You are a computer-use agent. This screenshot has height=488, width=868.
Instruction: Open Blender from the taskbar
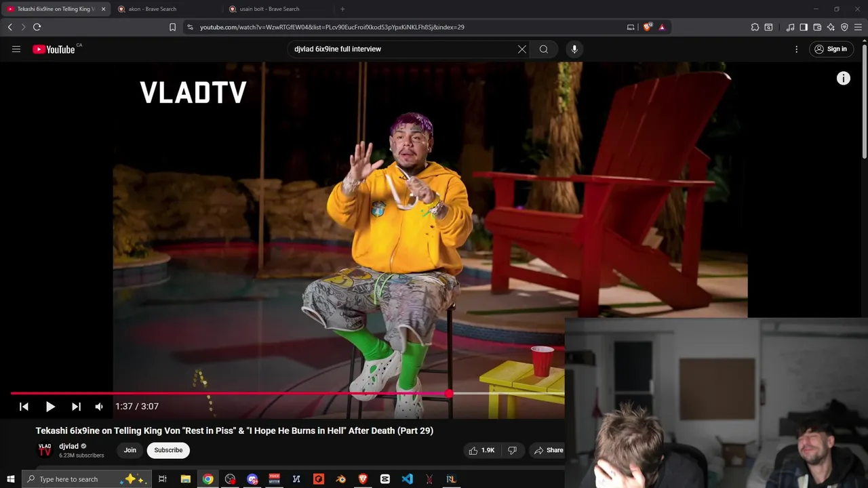(340, 479)
